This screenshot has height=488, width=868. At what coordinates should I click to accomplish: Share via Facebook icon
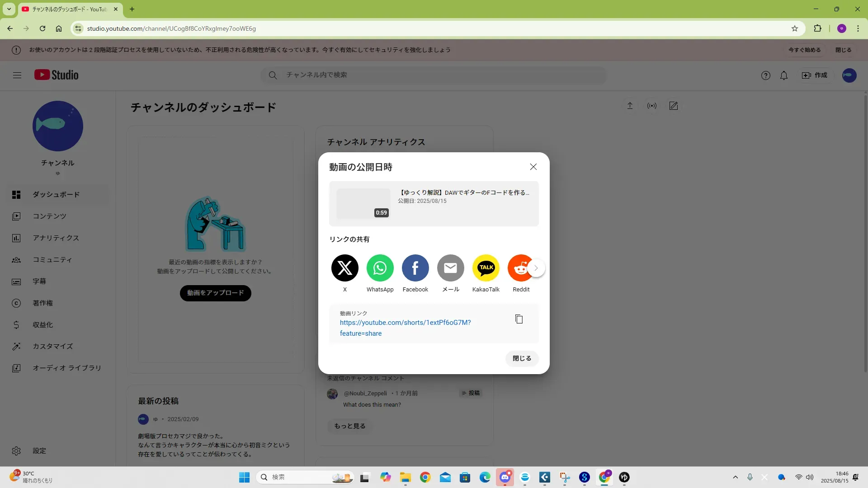coord(415,268)
